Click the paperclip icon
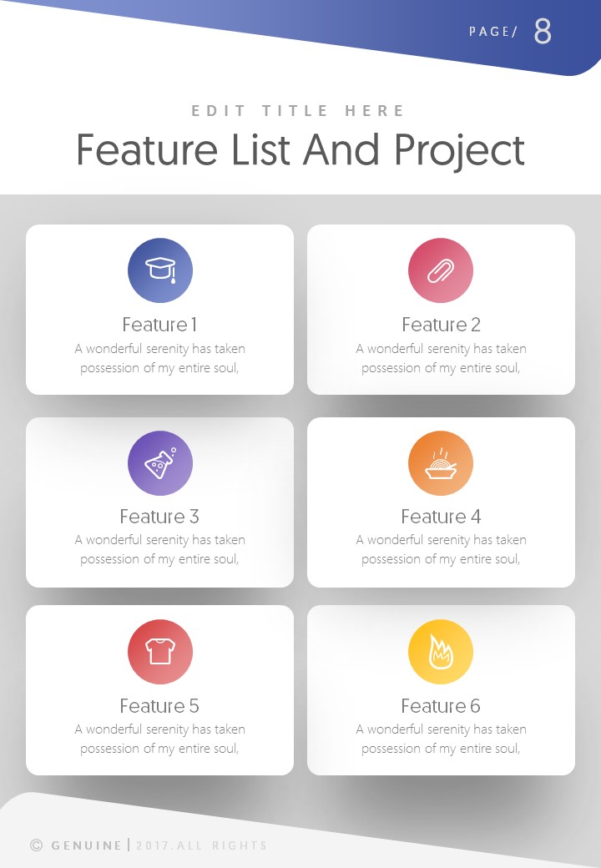The image size is (601, 868). (441, 270)
